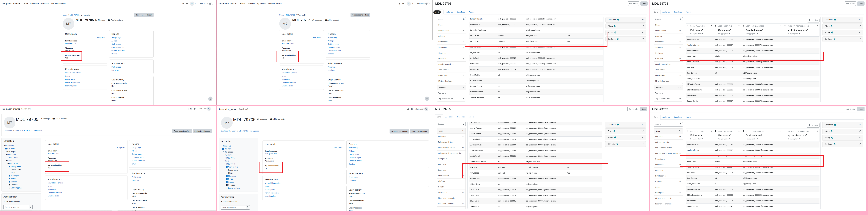Remove Username column X in bottom-right report window
Screen dimensions: 868x215
pos(739,131)
